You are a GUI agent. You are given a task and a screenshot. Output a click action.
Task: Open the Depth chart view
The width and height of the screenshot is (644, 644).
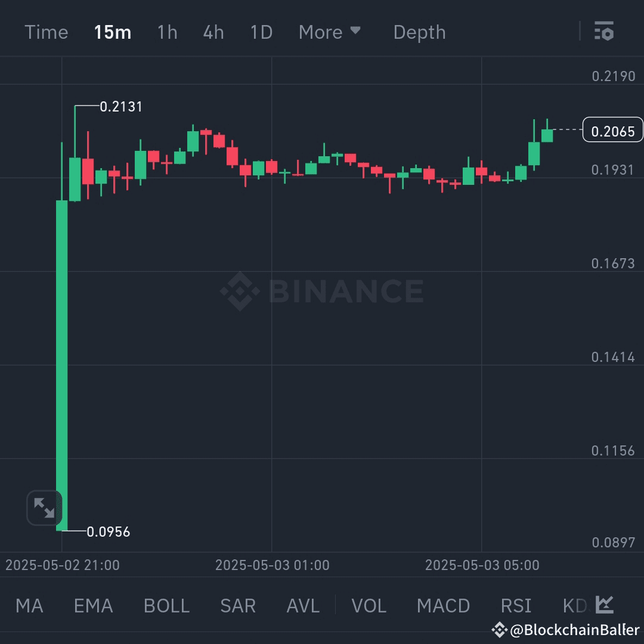[x=419, y=32]
